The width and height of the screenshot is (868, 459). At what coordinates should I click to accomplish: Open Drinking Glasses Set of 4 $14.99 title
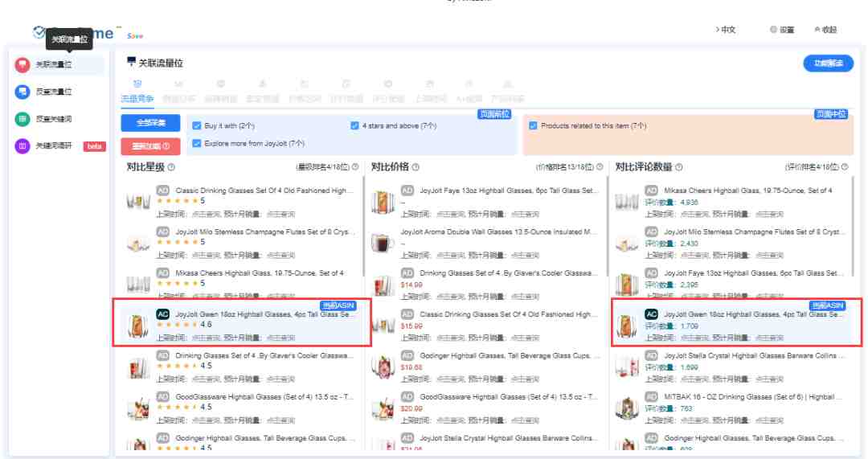click(x=508, y=273)
